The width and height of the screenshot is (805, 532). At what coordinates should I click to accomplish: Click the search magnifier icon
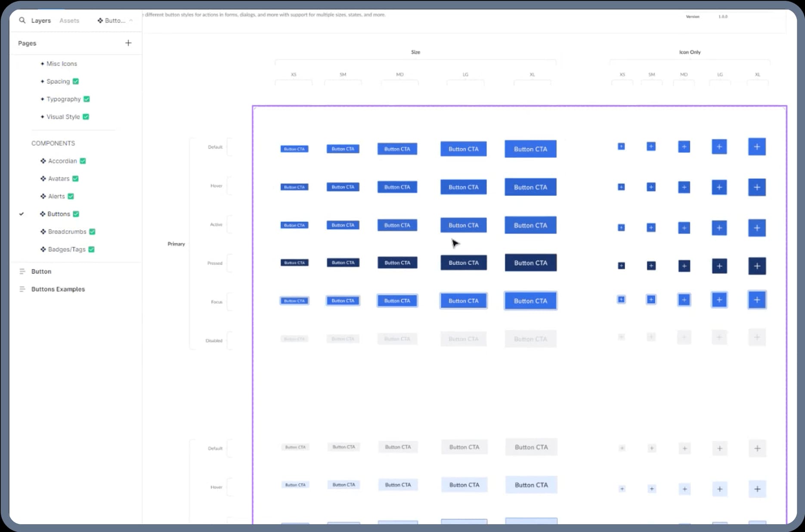click(22, 20)
